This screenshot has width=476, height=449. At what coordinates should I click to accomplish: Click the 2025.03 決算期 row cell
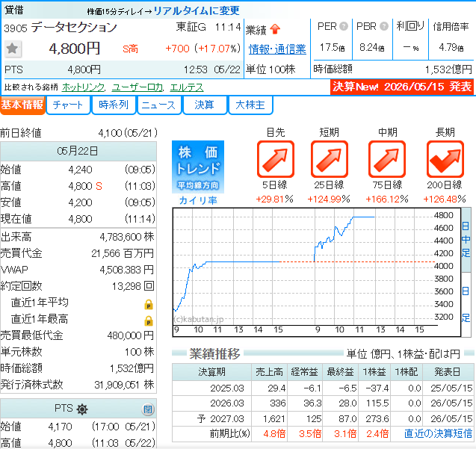[x=211, y=388]
